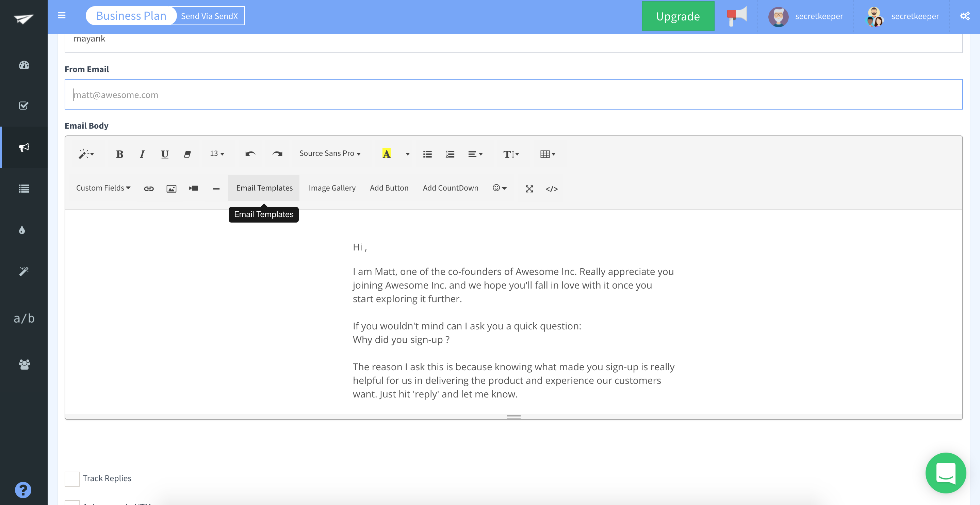Toggle the hamburger menu in header

62,16
